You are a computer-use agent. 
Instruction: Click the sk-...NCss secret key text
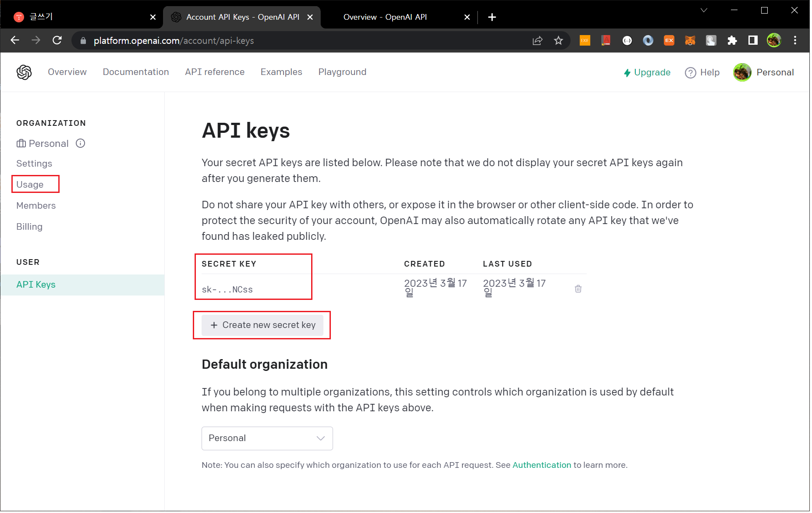(227, 289)
